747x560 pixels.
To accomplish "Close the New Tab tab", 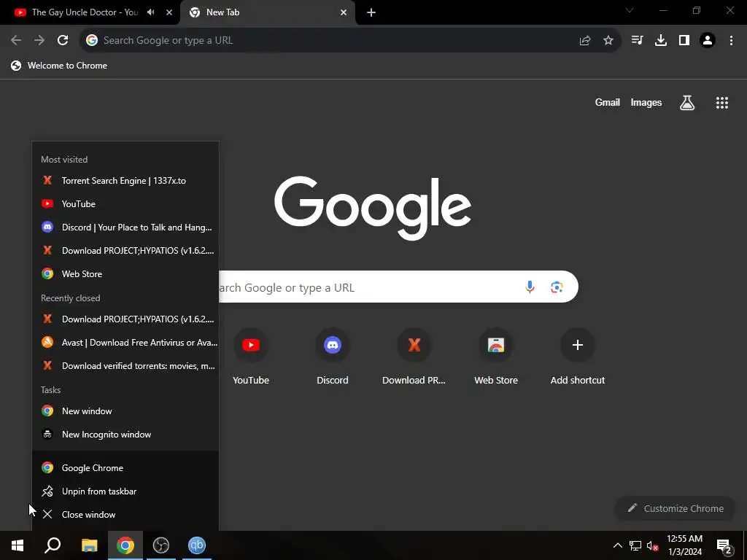I will point(344,12).
